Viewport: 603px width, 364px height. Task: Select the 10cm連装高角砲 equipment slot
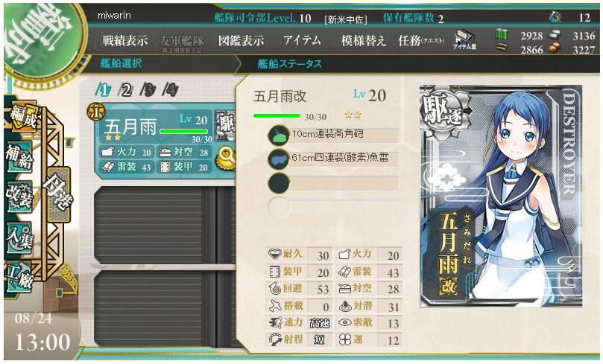coord(333,135)
